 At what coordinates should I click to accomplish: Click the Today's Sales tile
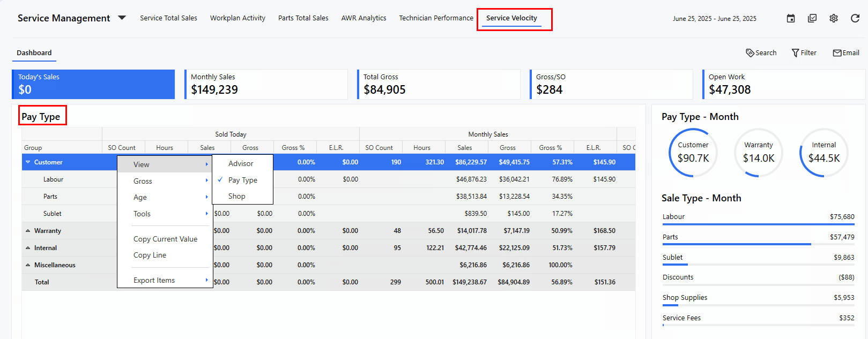click(94, 85)
